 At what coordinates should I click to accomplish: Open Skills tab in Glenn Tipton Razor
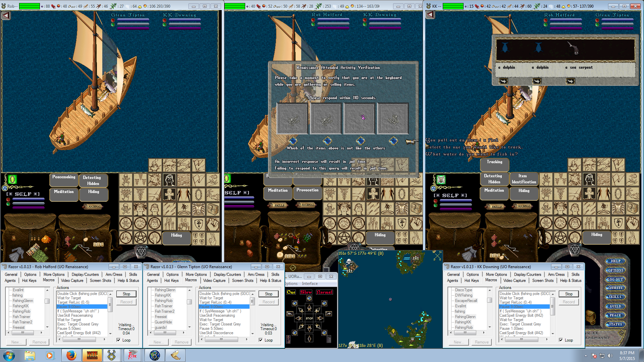point(275,275)
